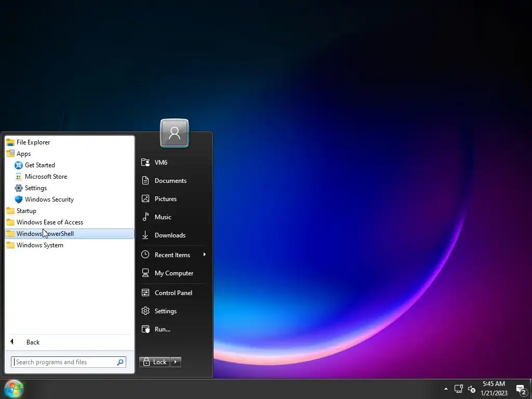Open My Computer
This screenshot has height=399, width=532.
174,273
